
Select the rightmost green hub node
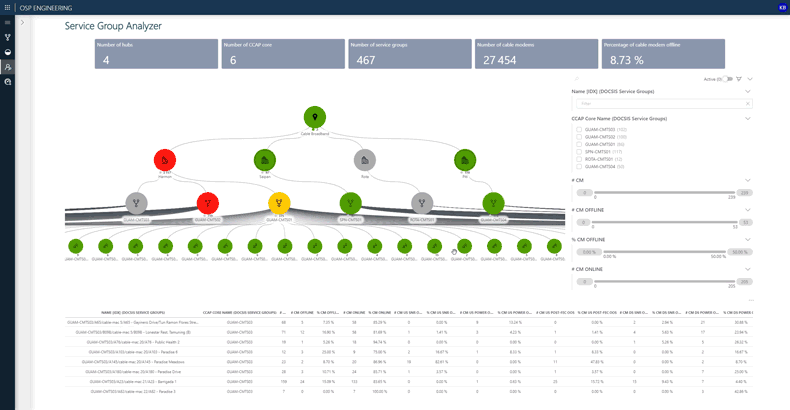click(465, 160)
